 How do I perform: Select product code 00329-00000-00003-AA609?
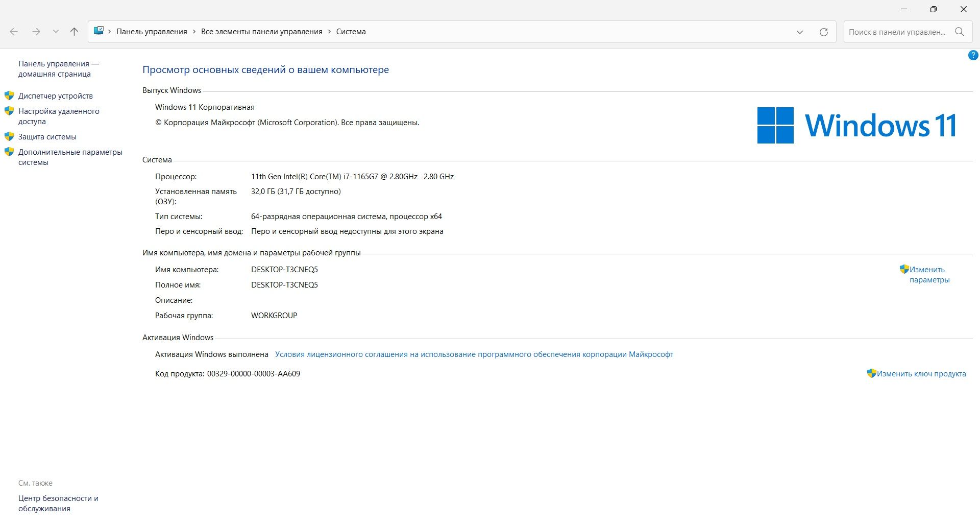coord(254,374)
